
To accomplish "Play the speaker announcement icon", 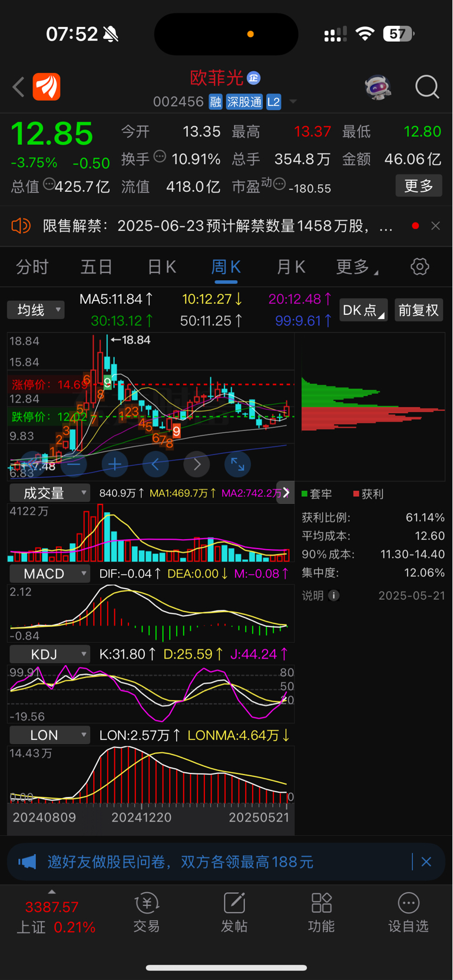I will pos(21,225).
